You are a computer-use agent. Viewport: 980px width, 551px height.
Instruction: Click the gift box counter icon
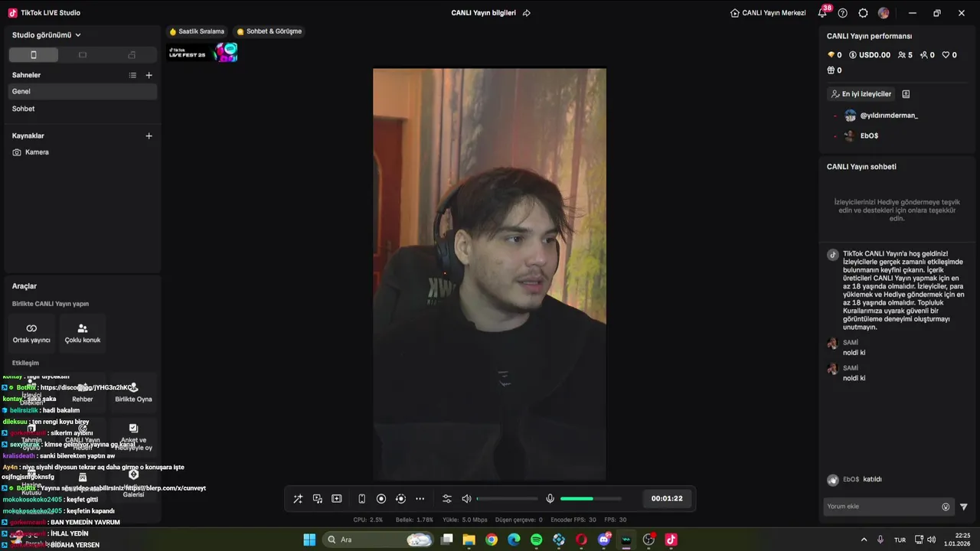click(x=835, y=70)
